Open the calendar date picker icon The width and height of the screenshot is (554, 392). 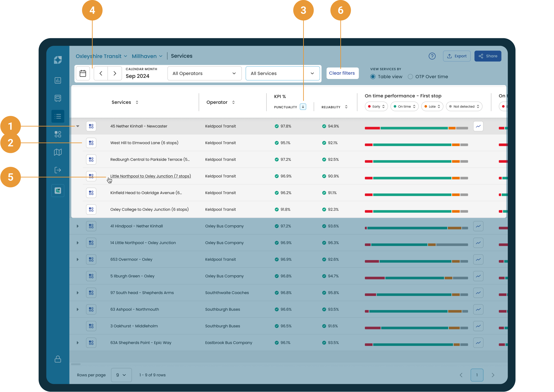tap(83, 73)
